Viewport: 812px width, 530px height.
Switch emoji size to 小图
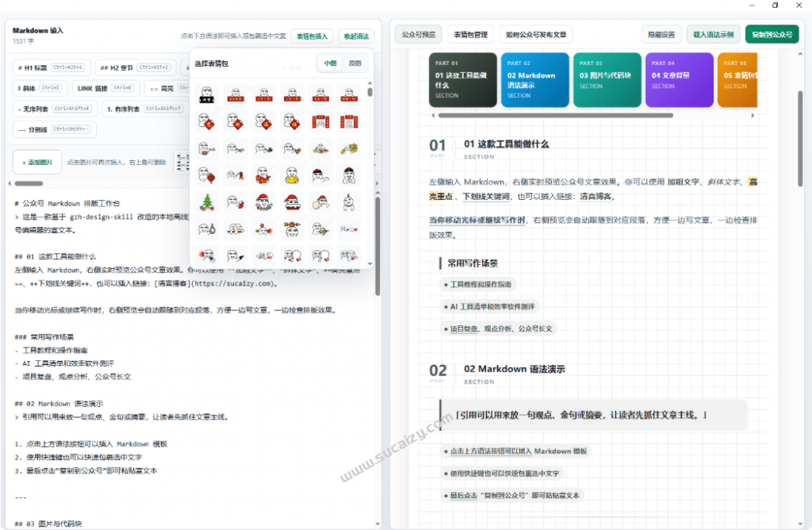point(331,63)
